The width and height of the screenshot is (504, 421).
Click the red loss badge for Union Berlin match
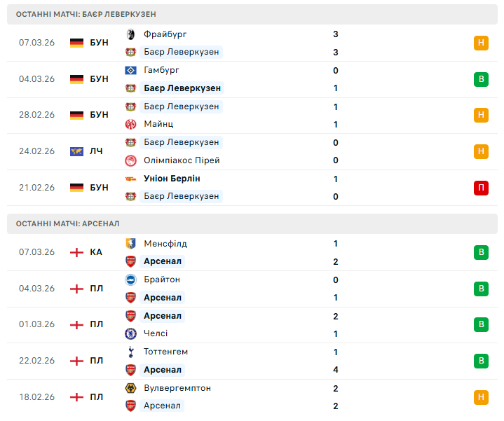click(x=481, y=188)
